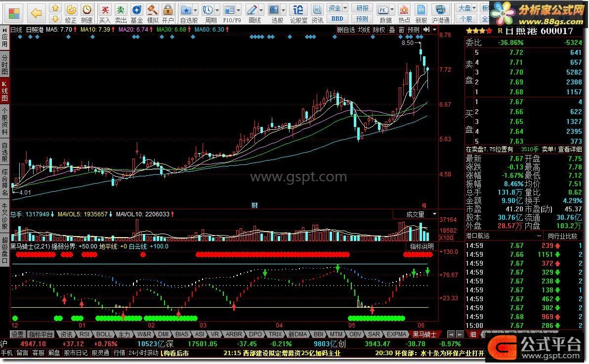The image size is (589, 364).
Task: Open the 论股堂 forum icon
Action: pyautogui.click(x=298, y=13)
